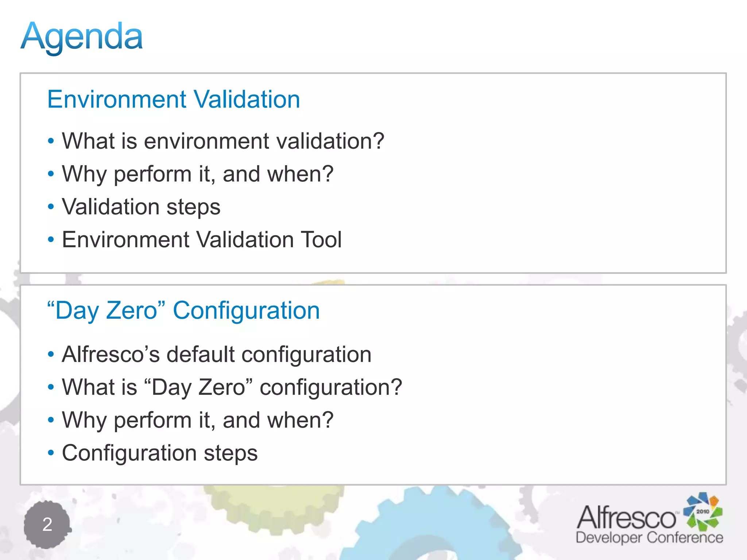Image resolution: width=747 pixels, height=560 pixels.
Task: Click the Environment Validation section heading
Action: (x=174, y=99)
